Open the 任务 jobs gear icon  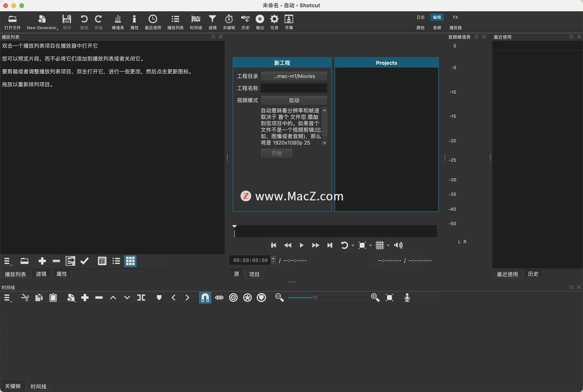[274, 22]
